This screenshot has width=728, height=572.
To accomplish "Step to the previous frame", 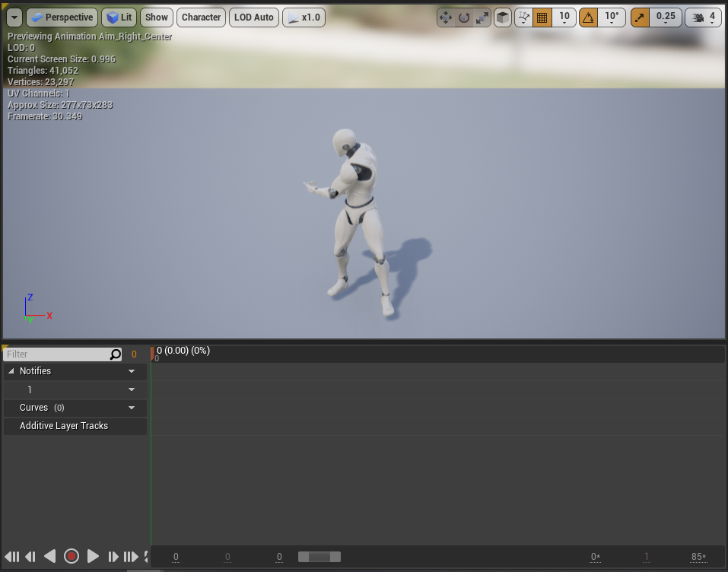I will click(x=30, y=556).
